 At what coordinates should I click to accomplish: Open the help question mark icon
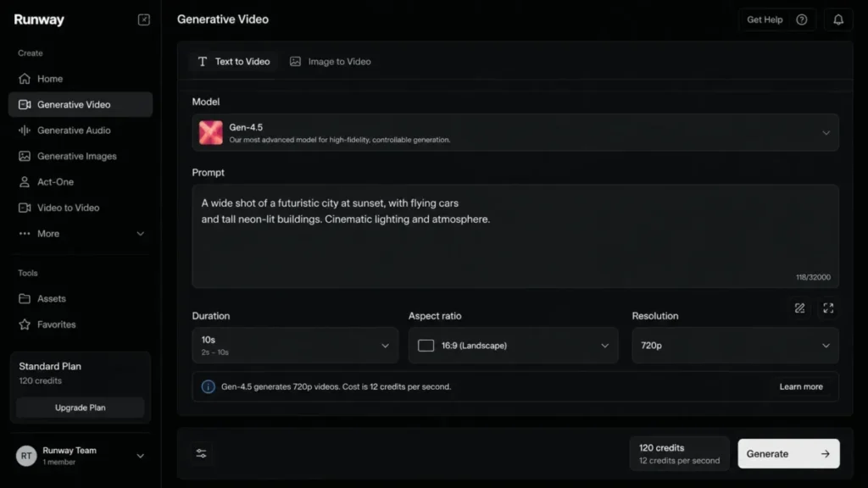(x=802, y=19)
